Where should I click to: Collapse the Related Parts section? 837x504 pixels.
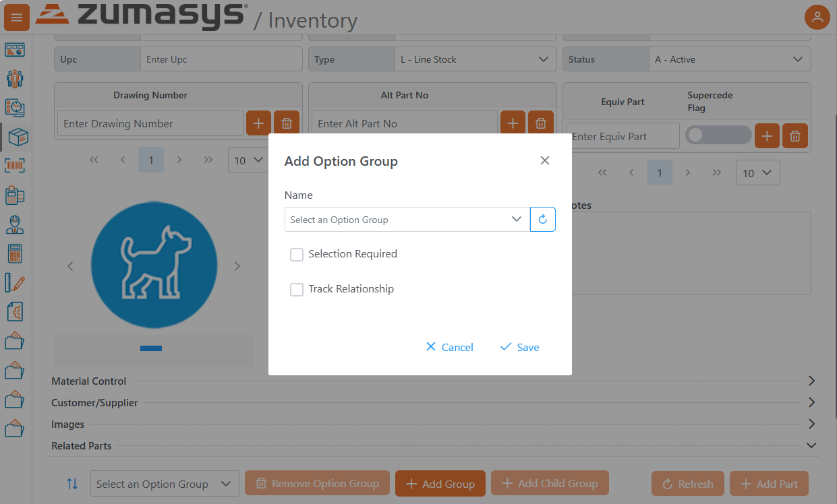(811, 445)
